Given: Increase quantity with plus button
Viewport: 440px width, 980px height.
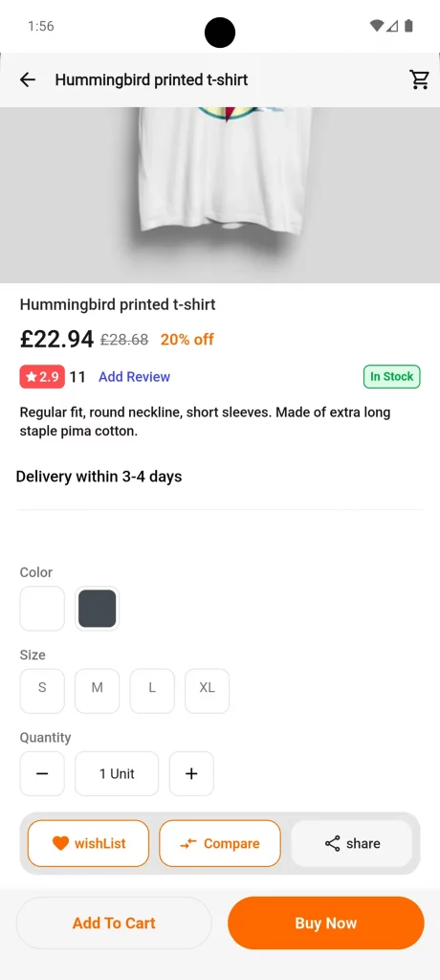Looking at the screenshot, I should coord(191,773).
